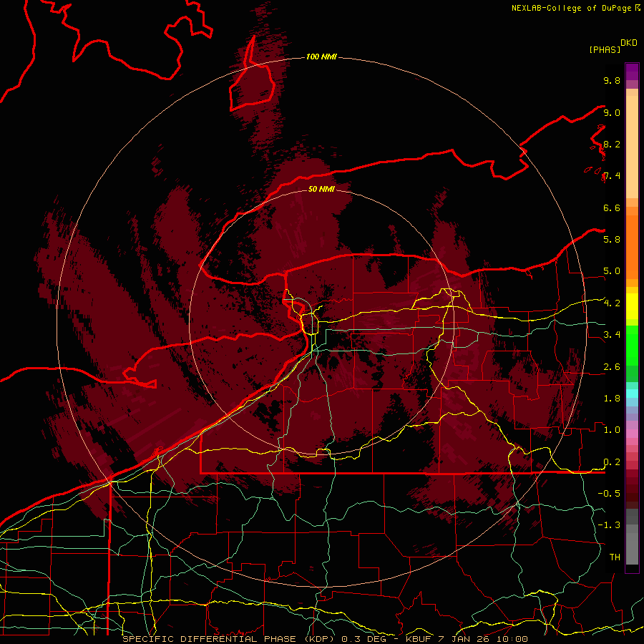644x644 pixels.
Task: Click the 9.0 scale value
Action: tap(612, 112)
